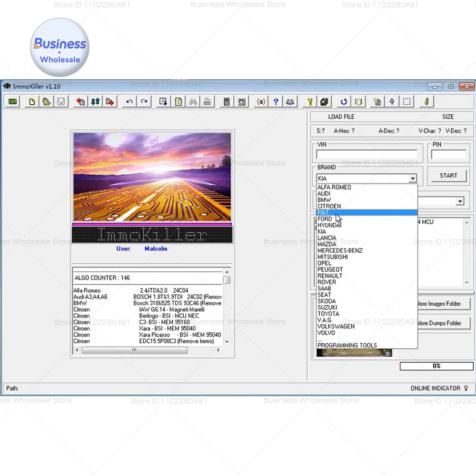Choose HYUNDAI in the brand dropdown
The height and width of the screenshot is (476, 476).
[x=367, y=225]
